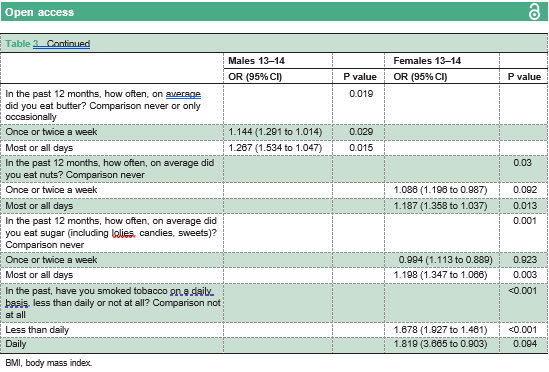Click the 'Less than daily' row label
The image size is (549, 372).
37,330
